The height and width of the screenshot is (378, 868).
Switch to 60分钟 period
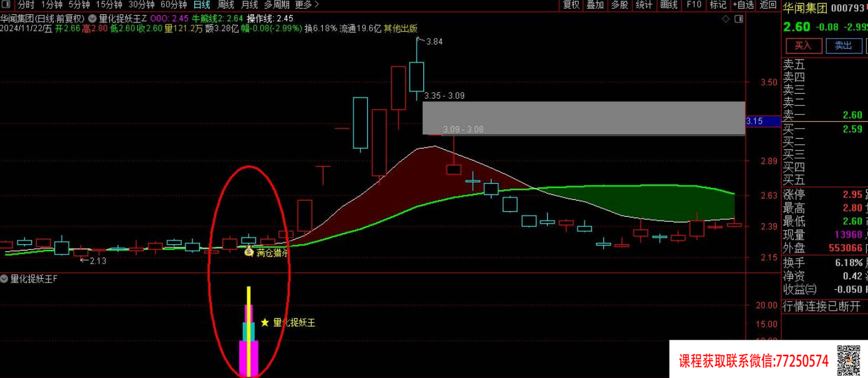[174, 4]
